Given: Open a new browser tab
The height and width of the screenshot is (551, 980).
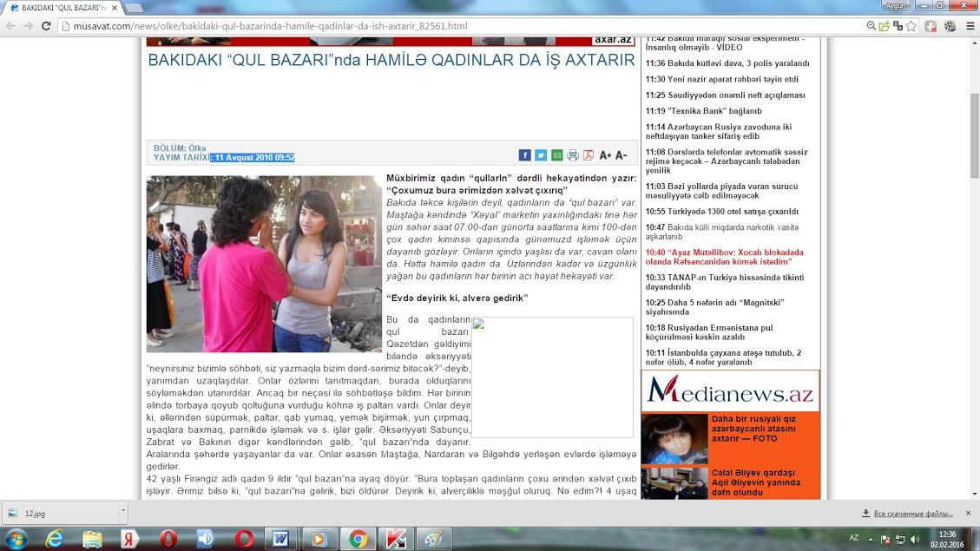Looking at the screenshot, I should (133, 8).
